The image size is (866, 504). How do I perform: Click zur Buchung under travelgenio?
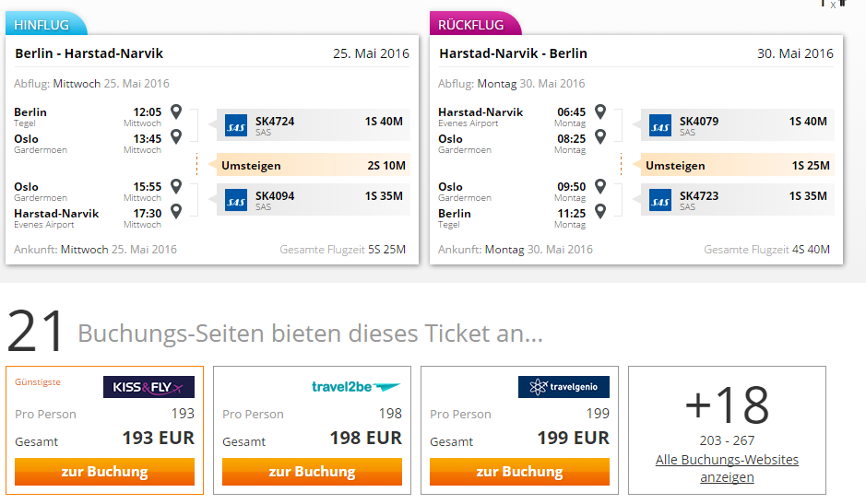click(520, 472)
